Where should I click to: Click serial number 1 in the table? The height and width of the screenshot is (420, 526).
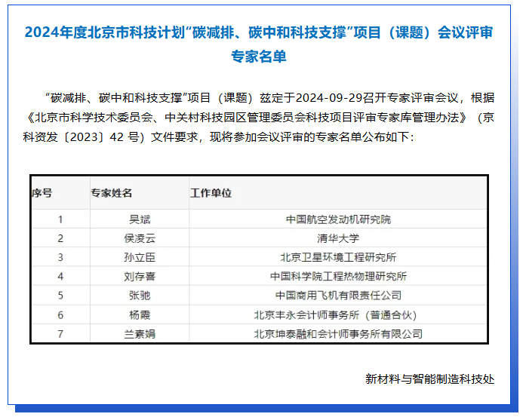click(x=60, y=219)
